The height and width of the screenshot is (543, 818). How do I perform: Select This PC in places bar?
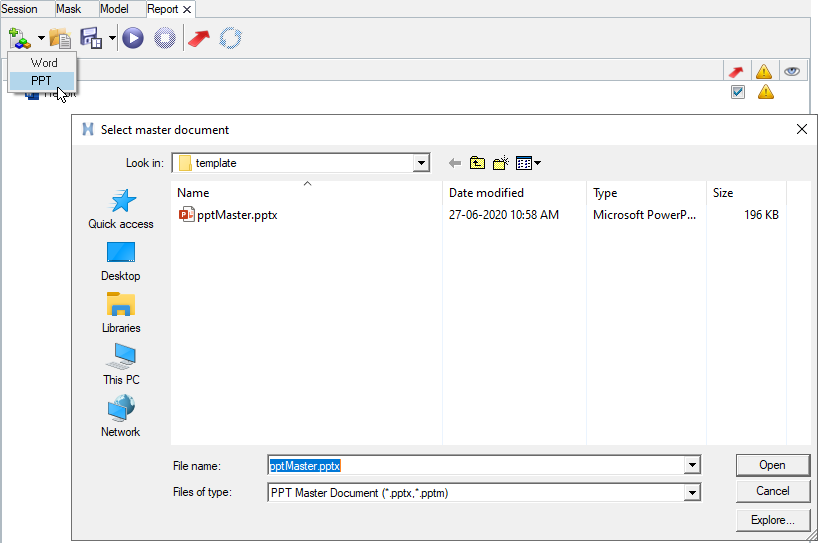coord(121,365)
